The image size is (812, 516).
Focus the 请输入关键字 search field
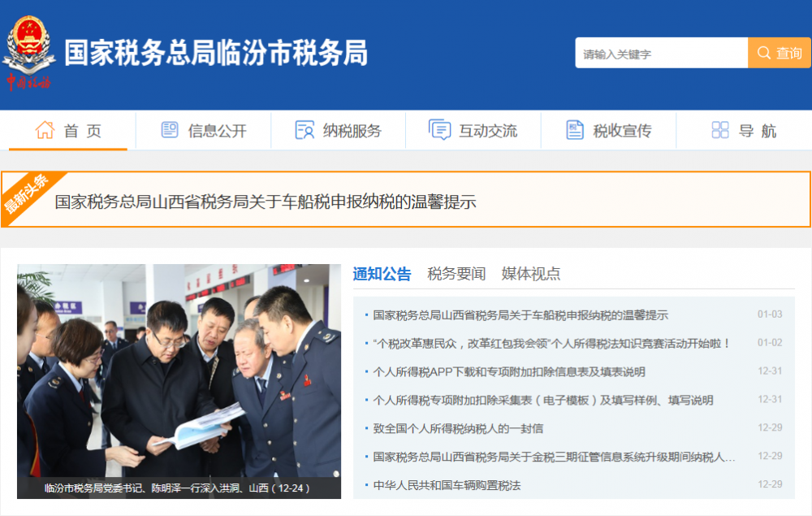click(661, 53)
